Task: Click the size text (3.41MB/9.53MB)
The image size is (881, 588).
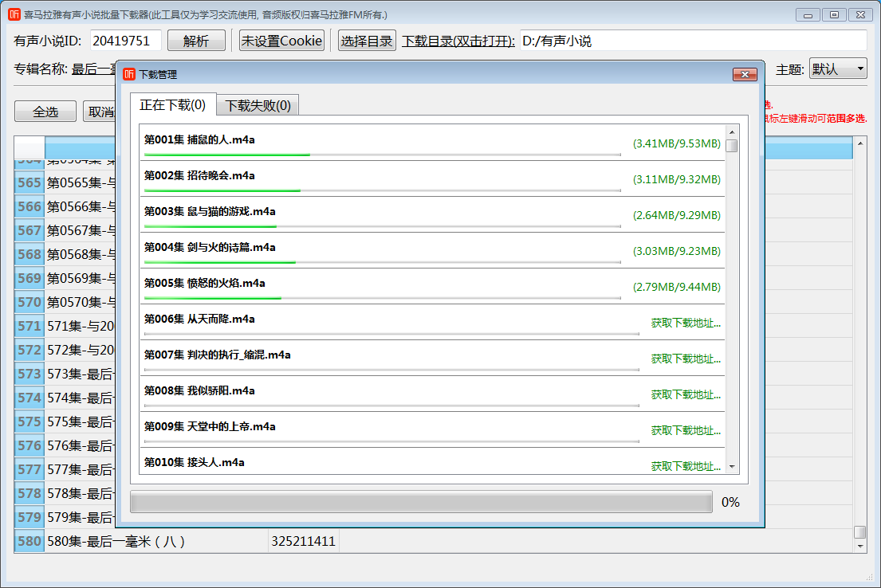Action: pyautogui.click(x=676, y=143)
